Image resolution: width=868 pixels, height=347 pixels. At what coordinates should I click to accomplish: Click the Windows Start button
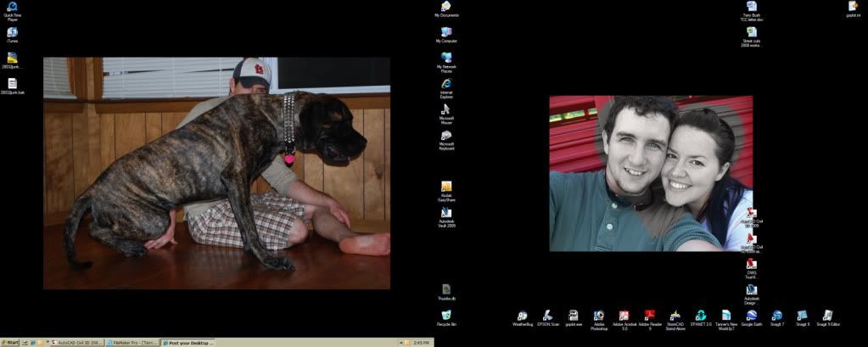10,343
